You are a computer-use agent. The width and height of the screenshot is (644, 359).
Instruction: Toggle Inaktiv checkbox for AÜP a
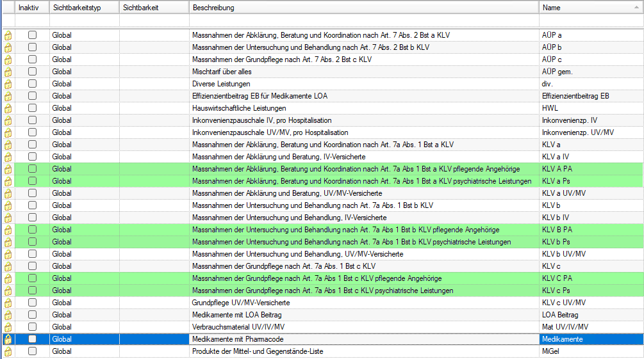32,35
